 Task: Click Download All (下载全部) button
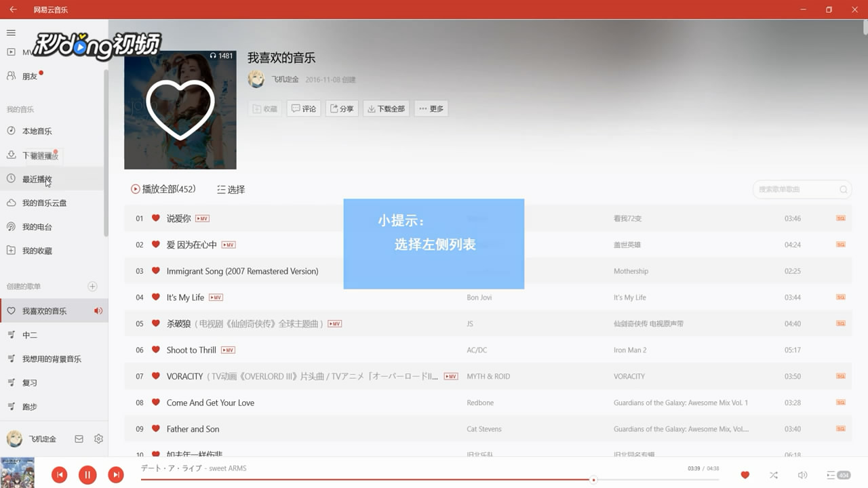(387, 108)
